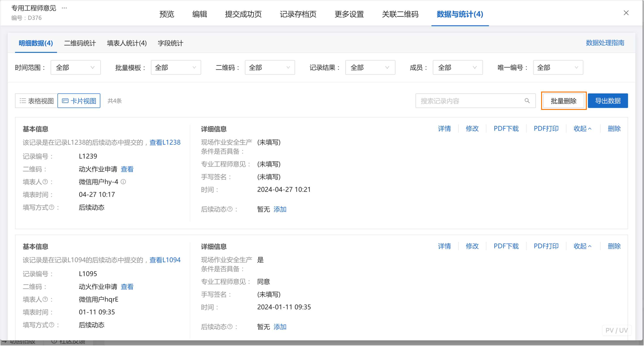
Task: Click PDF下载 for record L1239
Action: pyautogui.click(x=506, y=129)
